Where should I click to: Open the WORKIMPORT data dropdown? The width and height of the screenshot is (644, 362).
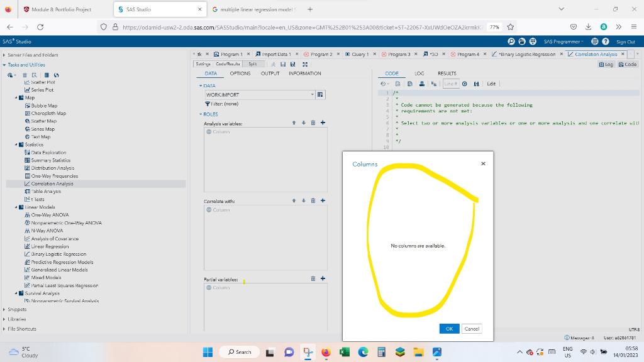(312, 94)
